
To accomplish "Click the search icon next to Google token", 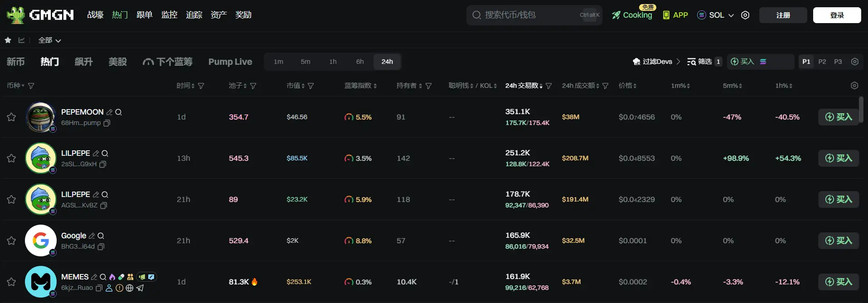I will (101, 236).
